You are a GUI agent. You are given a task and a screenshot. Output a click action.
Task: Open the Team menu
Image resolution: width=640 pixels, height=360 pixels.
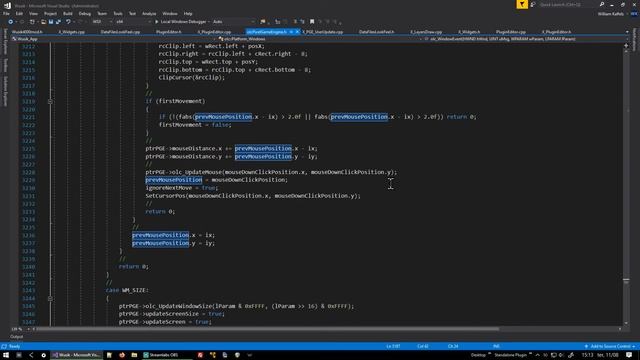tap(102, 13)
